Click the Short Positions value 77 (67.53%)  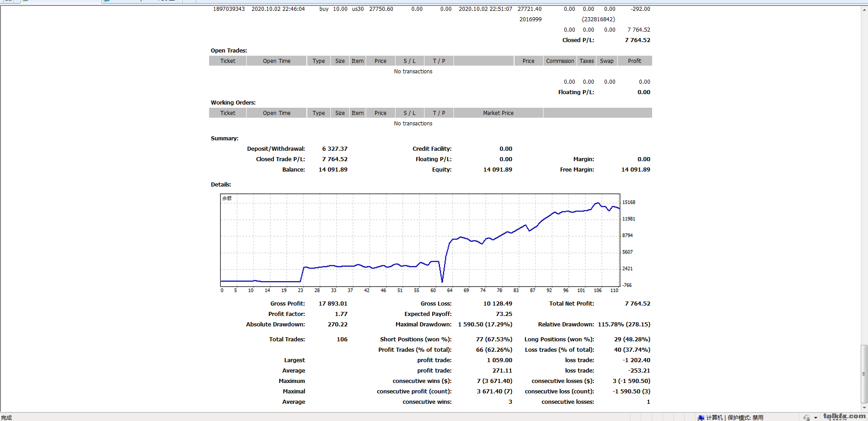click(494, 340)
